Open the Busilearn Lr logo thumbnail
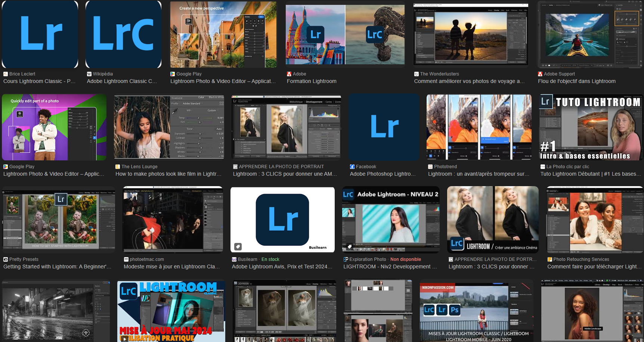The width and height of the screenshot is (644, 342). click(282, 220)
